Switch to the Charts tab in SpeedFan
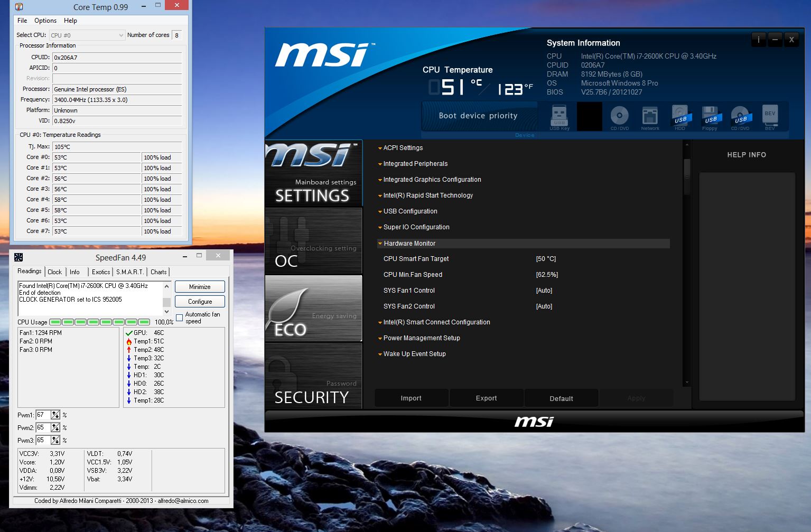 click(x=159, y=272)
